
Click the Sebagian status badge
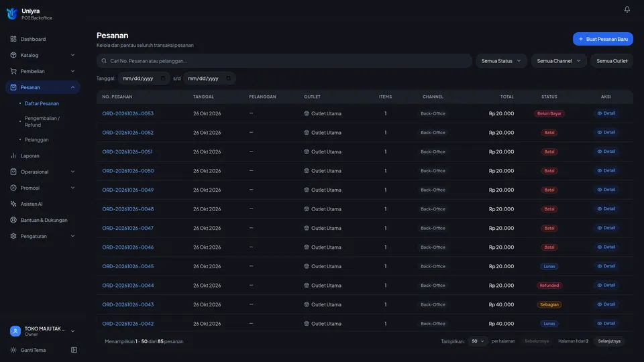(x=549, y=304)
